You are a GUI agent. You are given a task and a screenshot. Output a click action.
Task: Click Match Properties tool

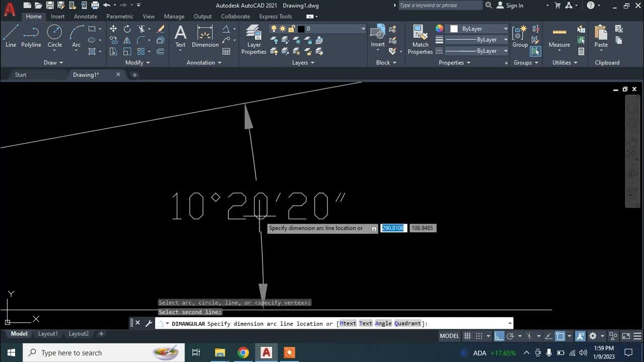tap(420, 40)
